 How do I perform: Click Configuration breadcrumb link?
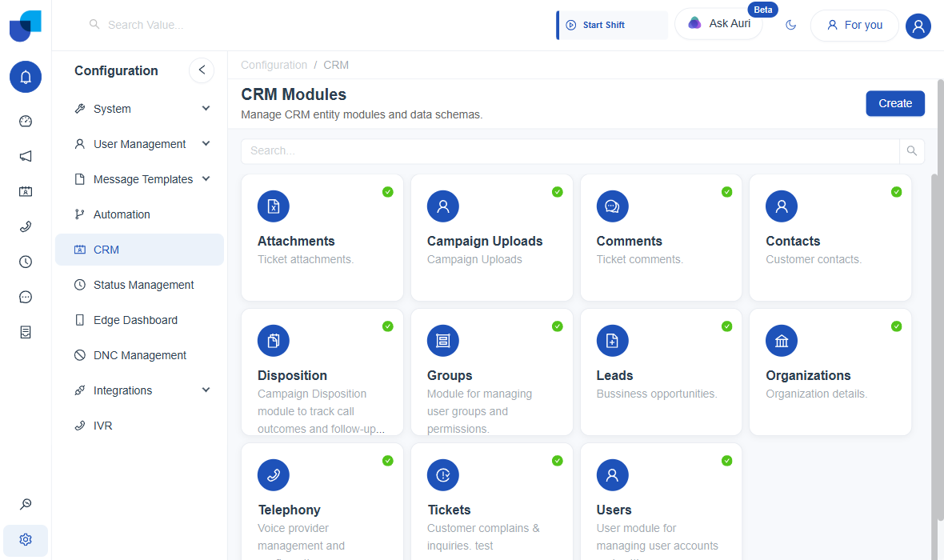click(274, 65)
